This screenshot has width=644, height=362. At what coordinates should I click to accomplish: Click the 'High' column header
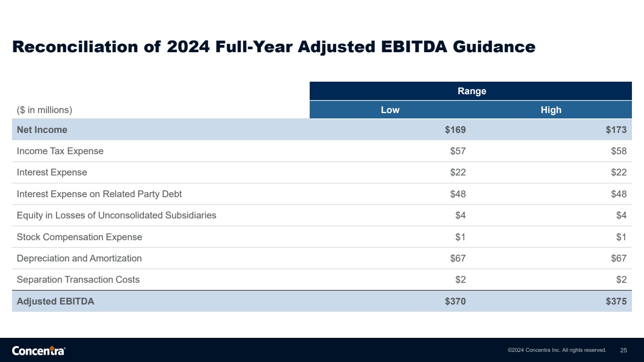(x=551, y=110)
